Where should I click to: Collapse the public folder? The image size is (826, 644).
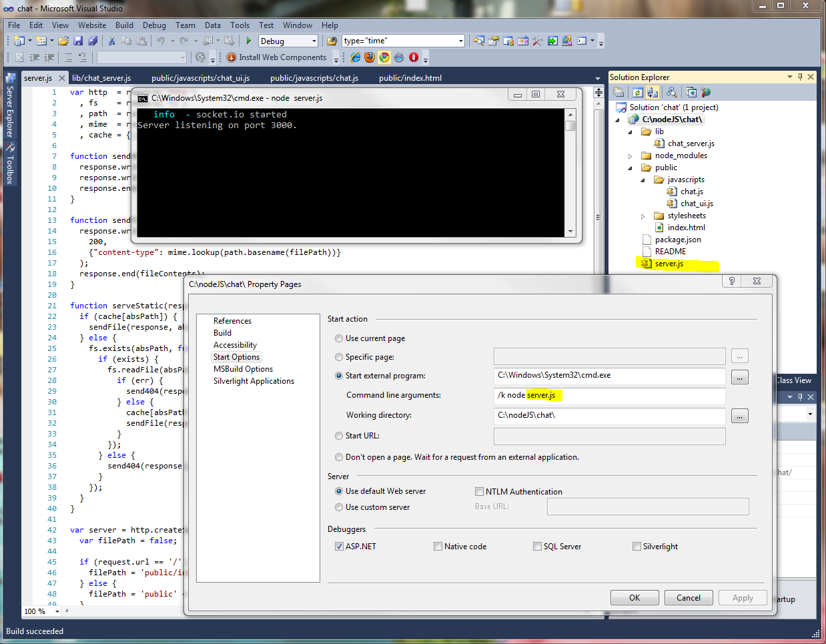630,168
